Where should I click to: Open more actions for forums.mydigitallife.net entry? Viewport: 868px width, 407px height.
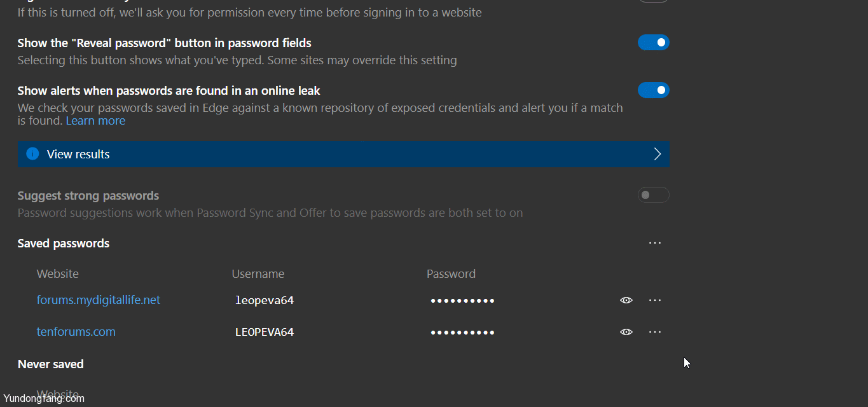[x=655, y=300]
